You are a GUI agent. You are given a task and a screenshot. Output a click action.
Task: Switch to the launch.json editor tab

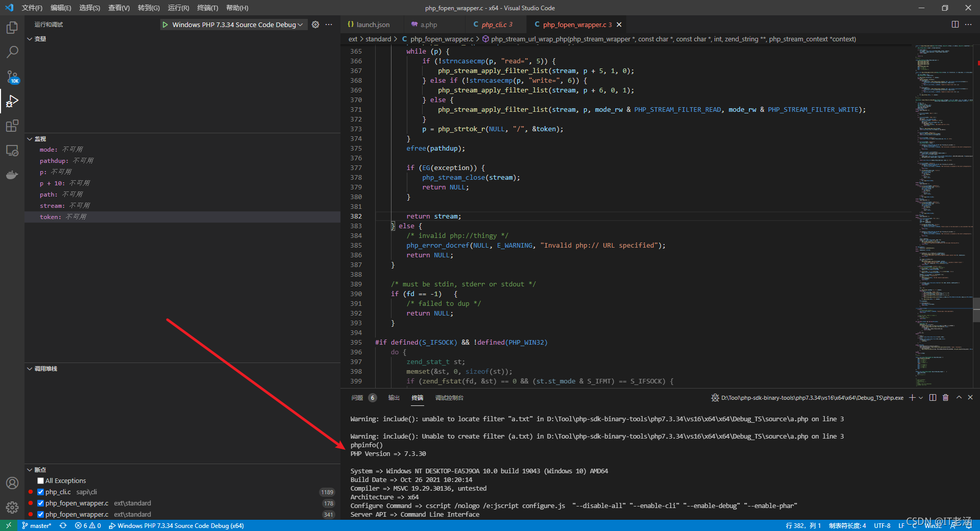(x=373, y=25)
